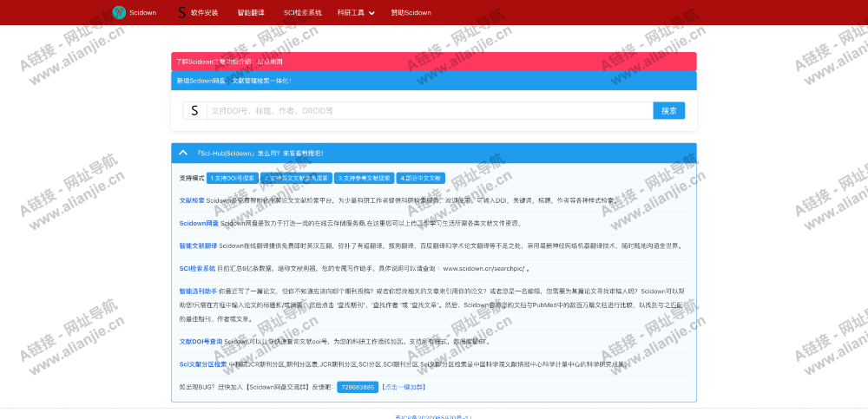Open the 智能文献翻译 link

(x=198, y=246)
